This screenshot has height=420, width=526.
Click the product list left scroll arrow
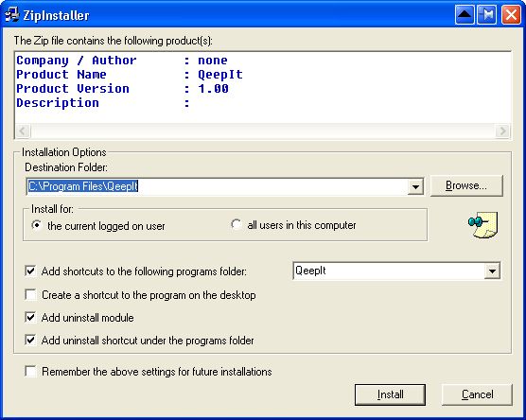click(x=23, y=131)
